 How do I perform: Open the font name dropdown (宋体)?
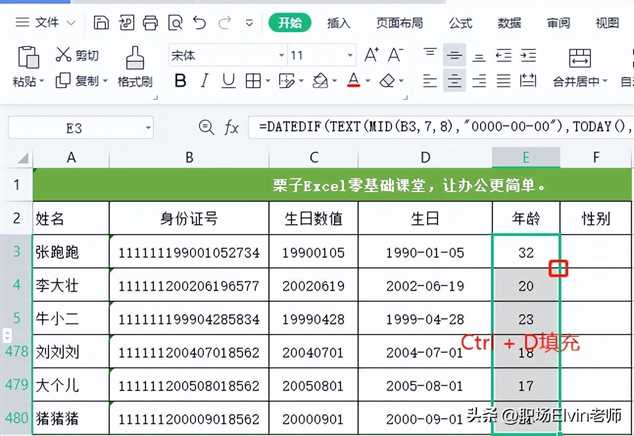coord(223,56)
